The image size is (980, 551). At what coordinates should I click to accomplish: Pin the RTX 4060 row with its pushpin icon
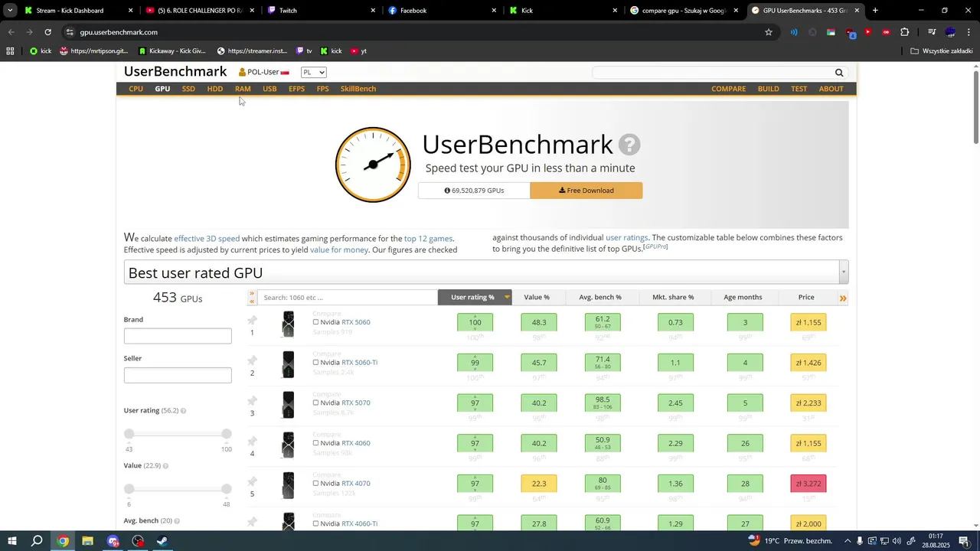point(252,442)
